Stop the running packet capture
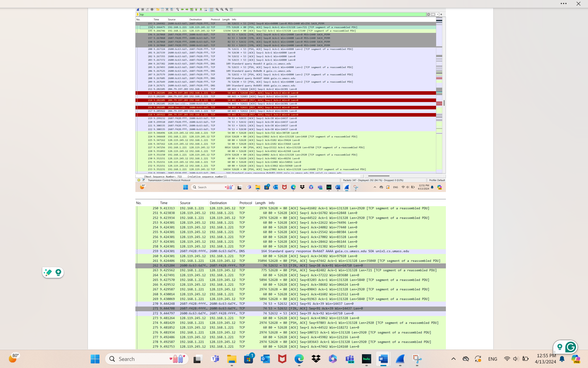588x368 pixels. tap(143, 10)
